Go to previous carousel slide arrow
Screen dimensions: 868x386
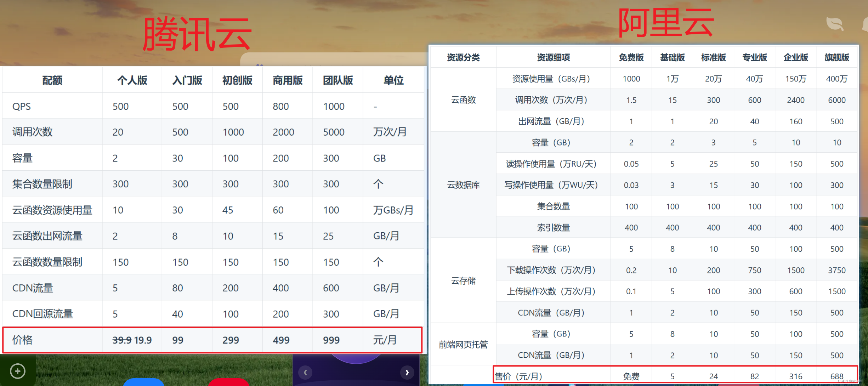pyautogui.click(x=305, y=372)
